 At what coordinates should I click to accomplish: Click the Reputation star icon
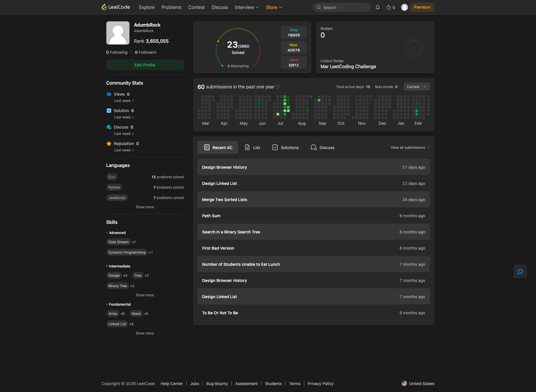(x=109, y=144)
